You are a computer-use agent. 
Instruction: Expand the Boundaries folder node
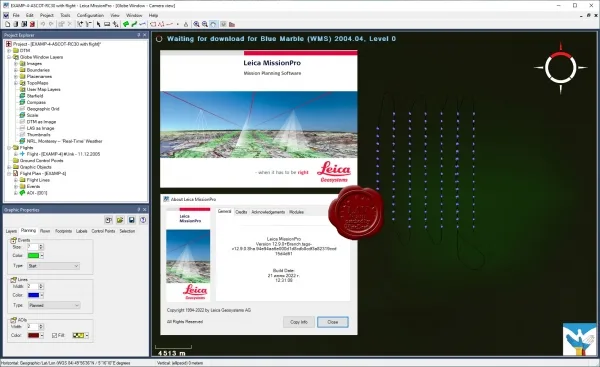(x=16, y=70)
